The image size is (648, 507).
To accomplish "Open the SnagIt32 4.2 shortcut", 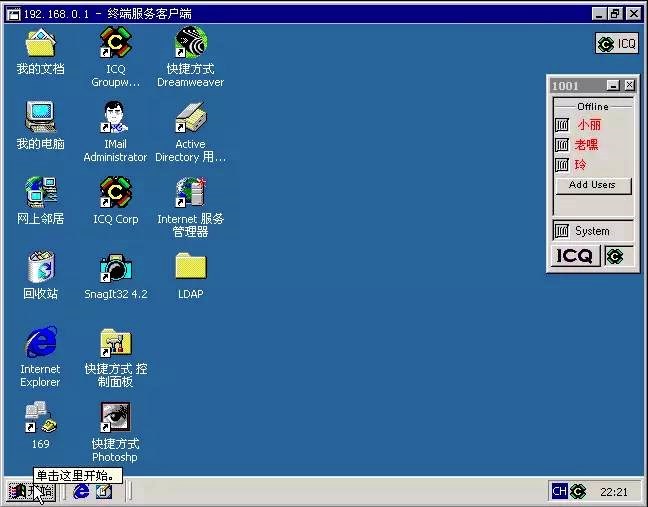I will [x=115, y=268].
